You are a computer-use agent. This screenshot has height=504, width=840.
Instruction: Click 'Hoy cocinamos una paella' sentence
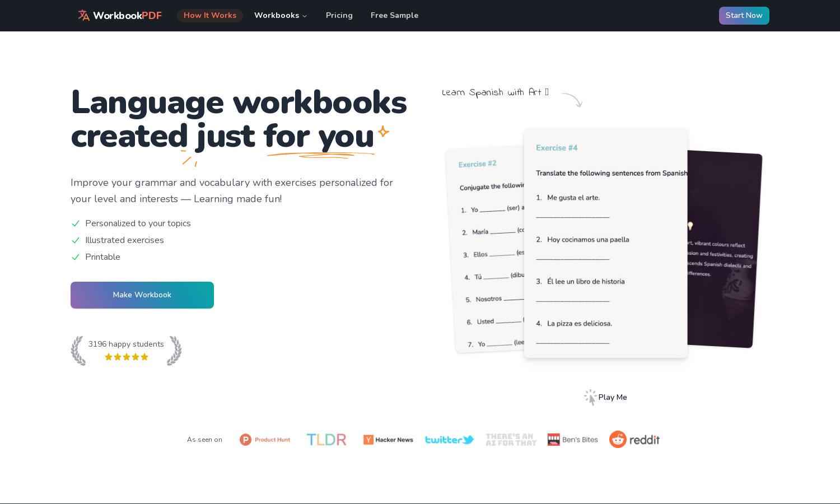click(x=588, y=240)
